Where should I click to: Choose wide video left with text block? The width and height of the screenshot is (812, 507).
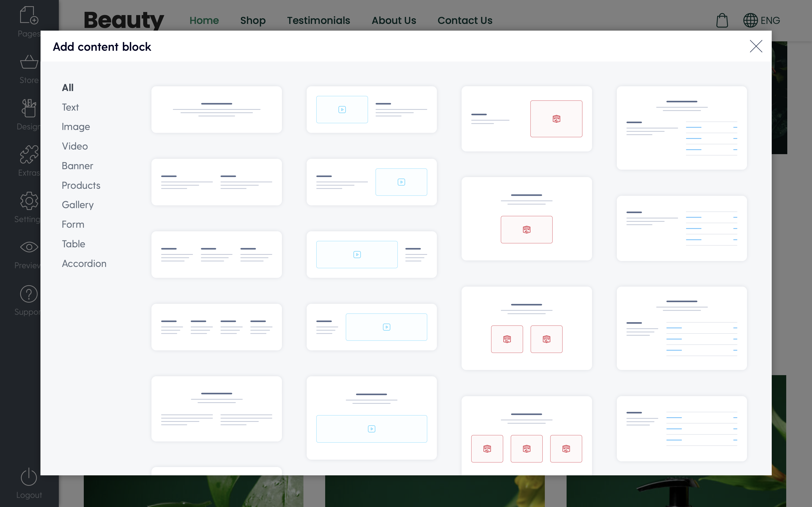[x=371, y=254]
